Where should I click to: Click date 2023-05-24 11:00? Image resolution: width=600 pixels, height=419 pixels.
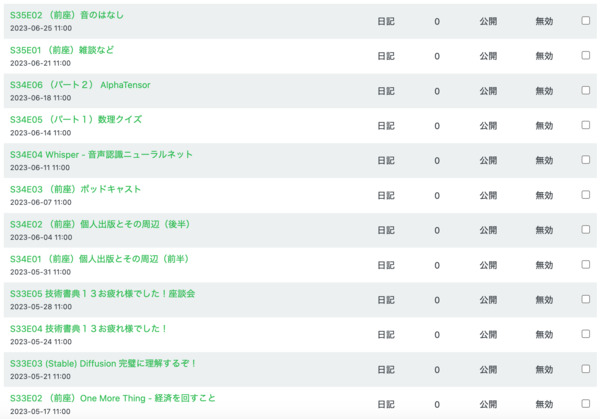tap(41, 342)
